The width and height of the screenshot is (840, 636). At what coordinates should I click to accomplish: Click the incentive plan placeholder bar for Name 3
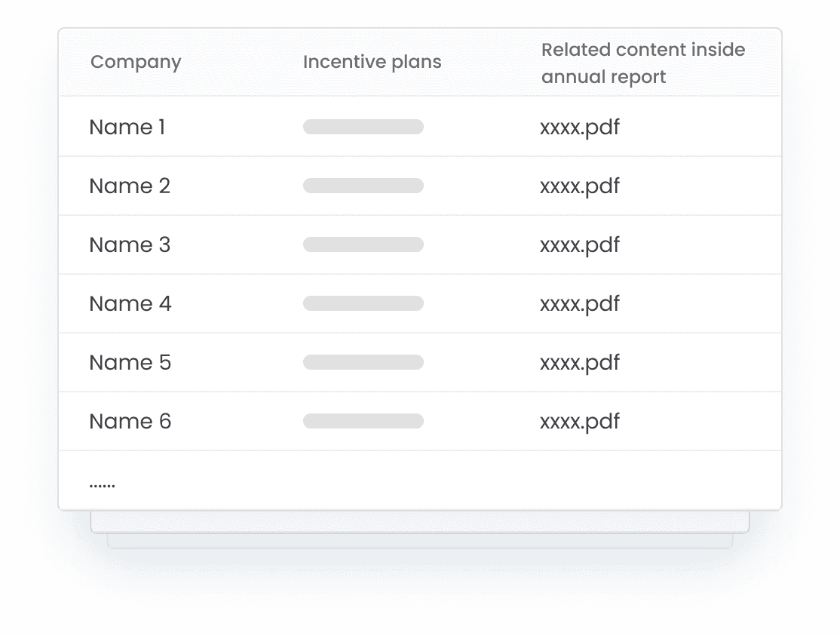363,244
